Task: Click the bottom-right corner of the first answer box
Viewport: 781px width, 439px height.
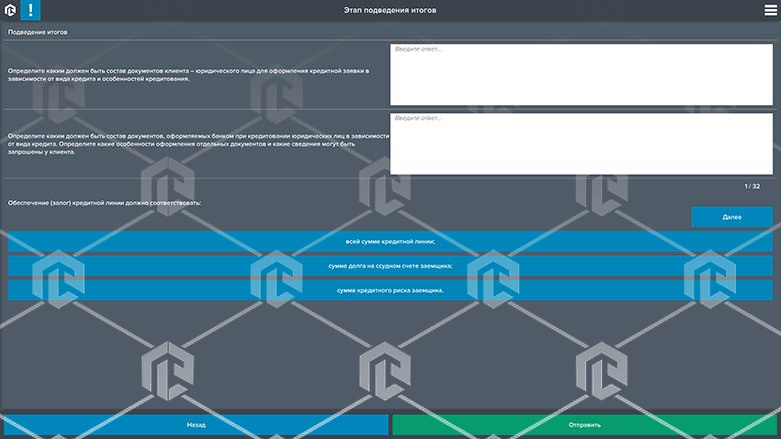Action: [x=769, y=103]
